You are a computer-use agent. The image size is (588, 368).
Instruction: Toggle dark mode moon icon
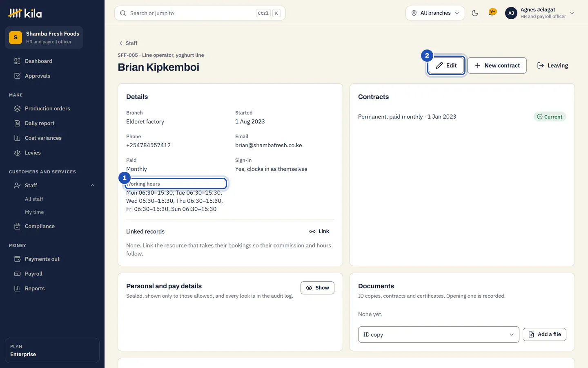(x=475, y=13)
